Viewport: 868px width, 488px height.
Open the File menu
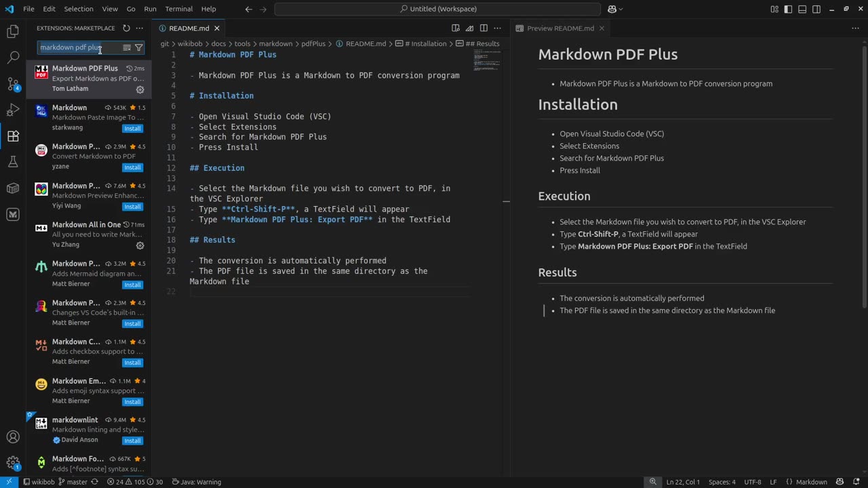click(x=28, y=9)
